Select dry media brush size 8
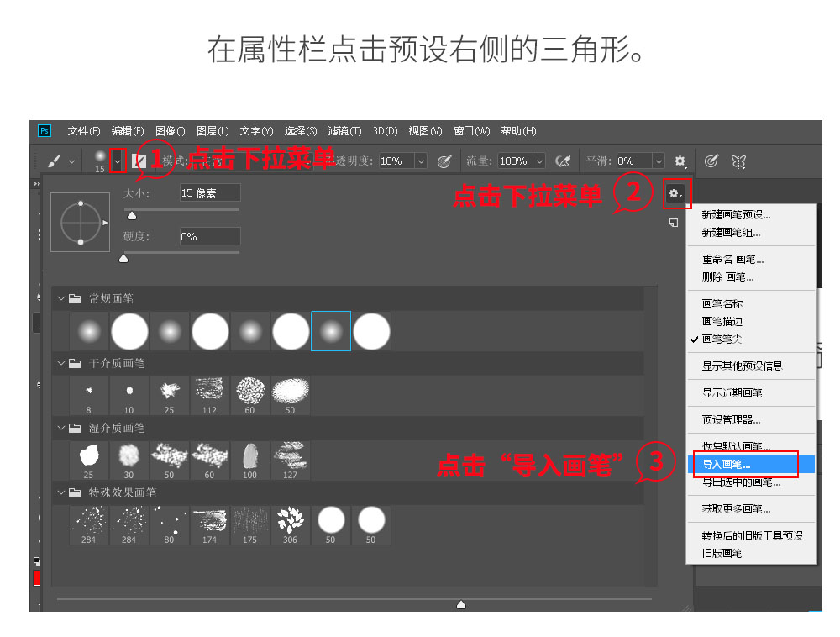Screen dimensions: 840x637 pos(89,396)
